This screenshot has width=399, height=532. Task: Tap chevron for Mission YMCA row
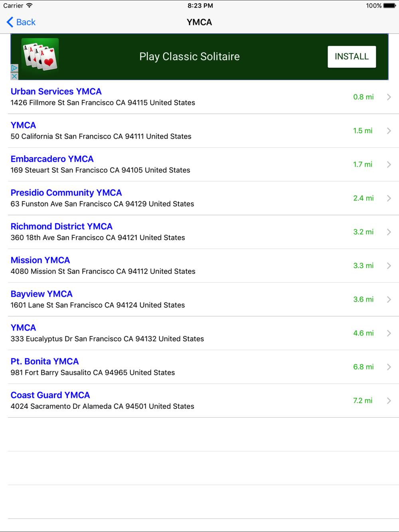point(389,266)
